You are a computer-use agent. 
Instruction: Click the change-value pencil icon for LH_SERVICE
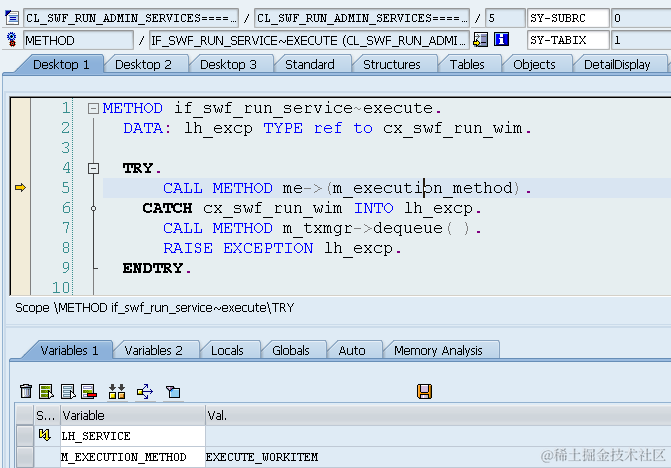pos(45,435)
